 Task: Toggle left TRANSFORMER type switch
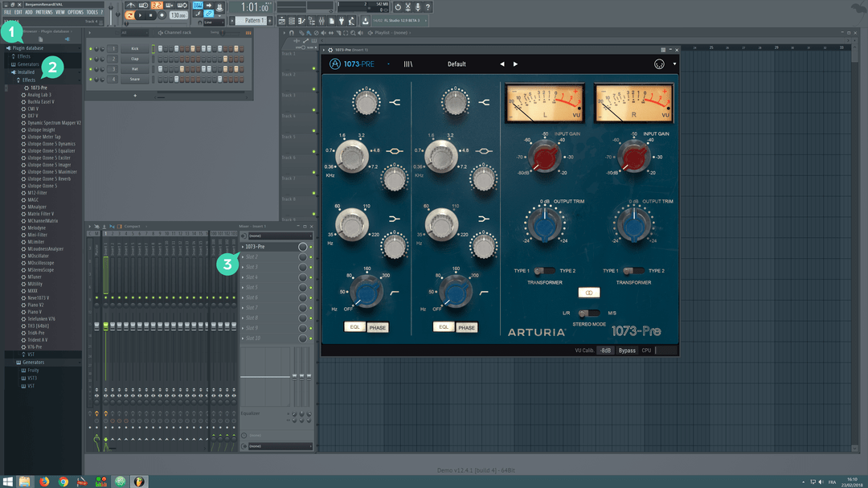pos(544,271)
